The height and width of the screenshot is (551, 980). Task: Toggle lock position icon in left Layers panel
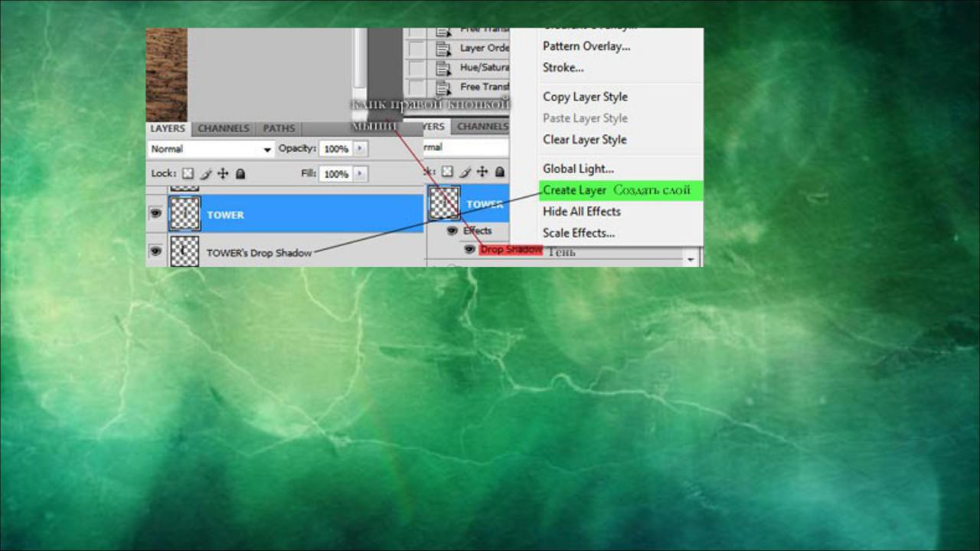[x=224, y=174]
